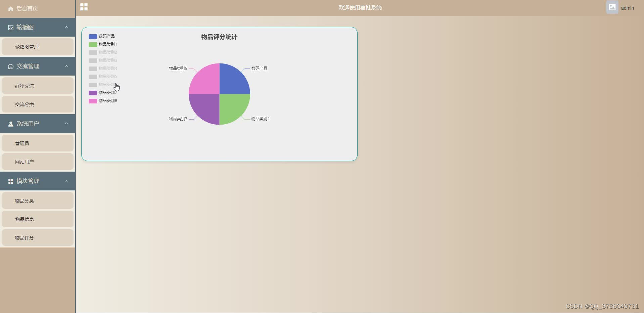644x313 pixels.
Task: Click the home icon beside 后台首页
Action: tap(11, 9)
